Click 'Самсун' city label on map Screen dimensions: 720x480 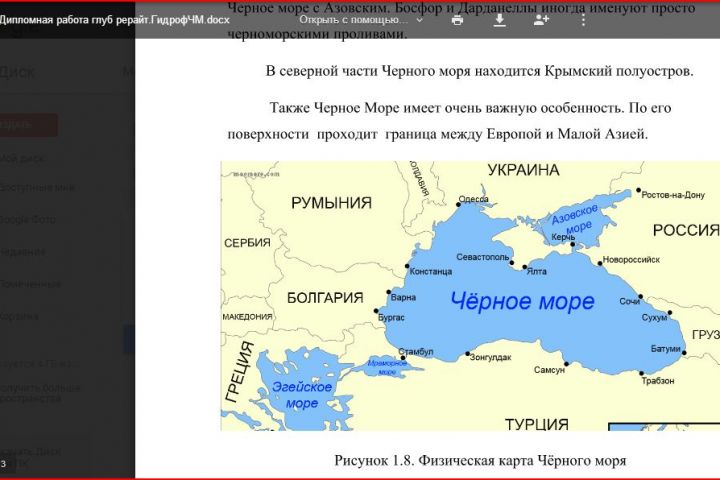[x=549, y=370]
